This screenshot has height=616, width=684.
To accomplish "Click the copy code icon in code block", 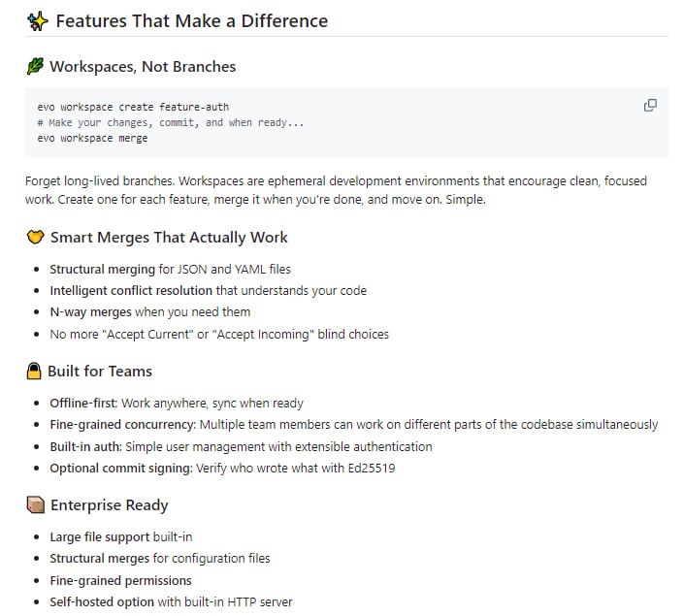I will 650,106.
